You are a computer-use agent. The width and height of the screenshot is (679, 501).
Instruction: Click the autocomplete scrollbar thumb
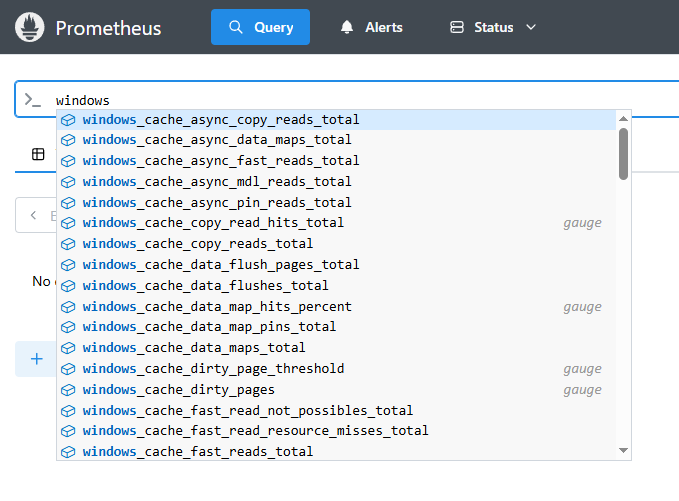tap(623, 154)
